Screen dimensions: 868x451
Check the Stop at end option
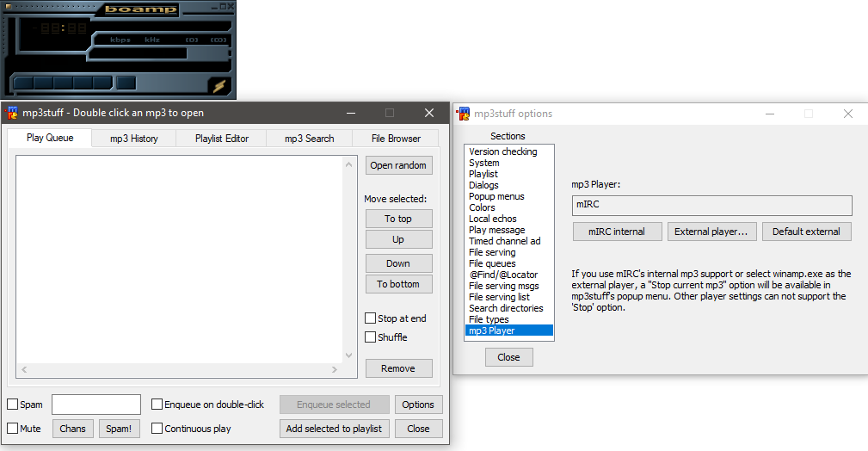click(370, 318)
